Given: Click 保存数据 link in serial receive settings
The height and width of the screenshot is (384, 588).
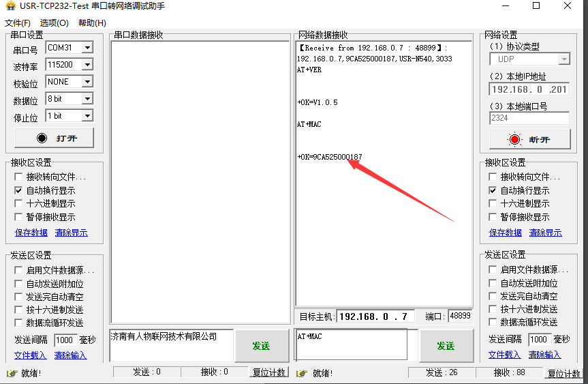Looking at the screenshot, I should (31, 233).
